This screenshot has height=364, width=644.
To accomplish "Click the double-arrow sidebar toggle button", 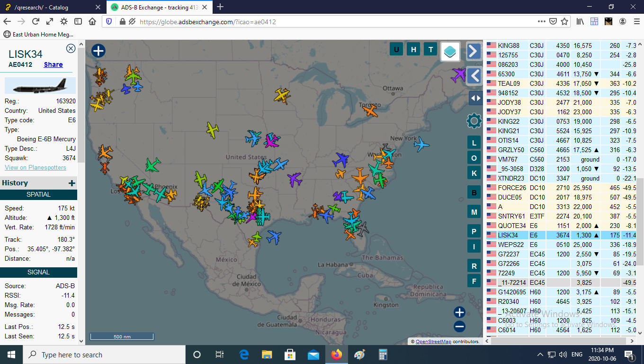I will tap(475, 98).
